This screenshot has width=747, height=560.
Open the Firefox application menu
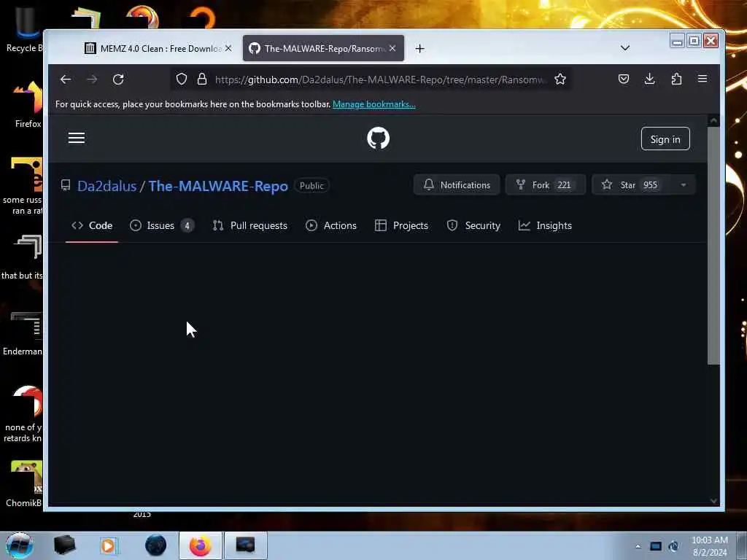[x=703, y=79]
